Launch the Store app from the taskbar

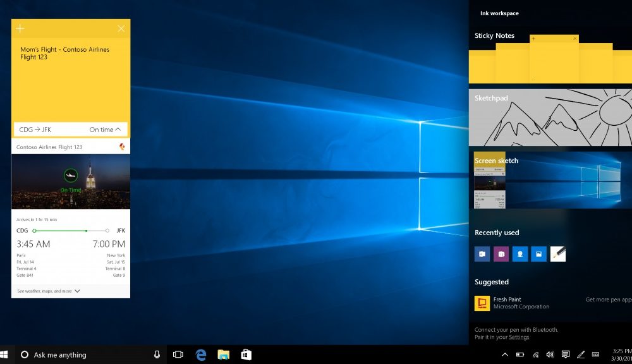pyautogui.click(x=246, y=355)
